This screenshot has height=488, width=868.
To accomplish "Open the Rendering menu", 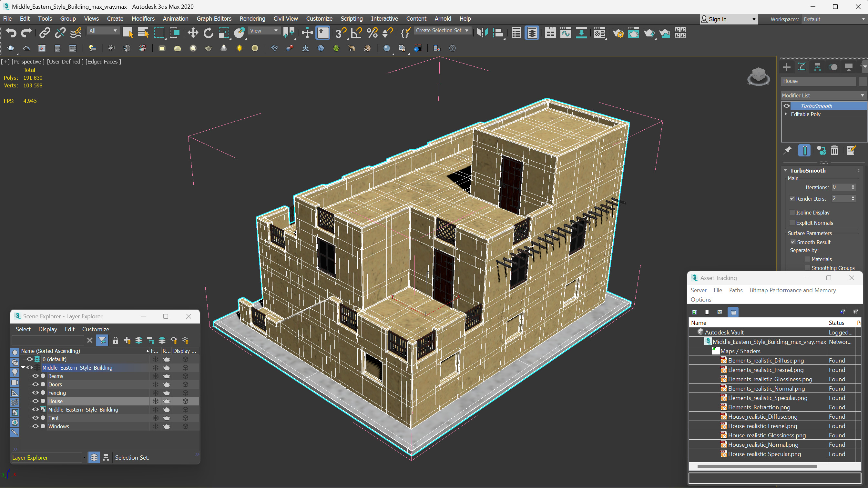I will tap(252, 19).
